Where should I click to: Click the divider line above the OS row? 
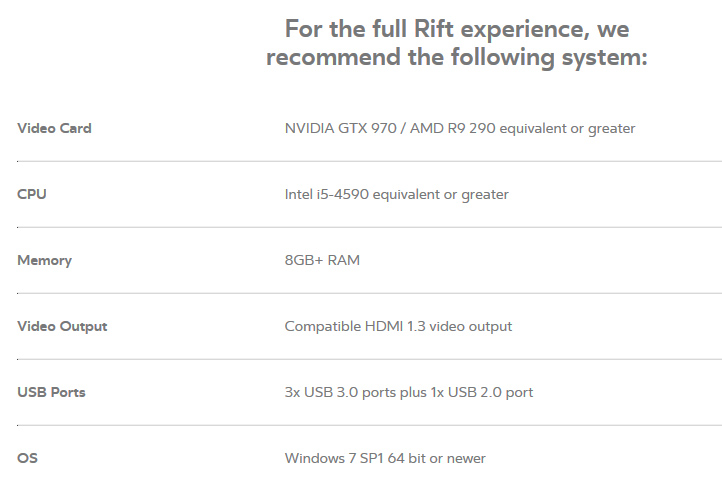[369, 425]
